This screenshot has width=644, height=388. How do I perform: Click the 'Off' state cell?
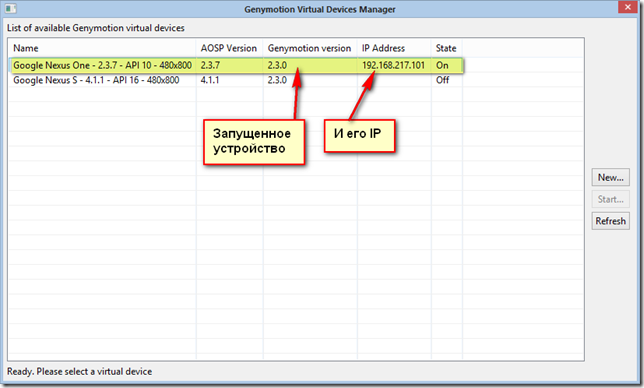[x=442, y=80]
